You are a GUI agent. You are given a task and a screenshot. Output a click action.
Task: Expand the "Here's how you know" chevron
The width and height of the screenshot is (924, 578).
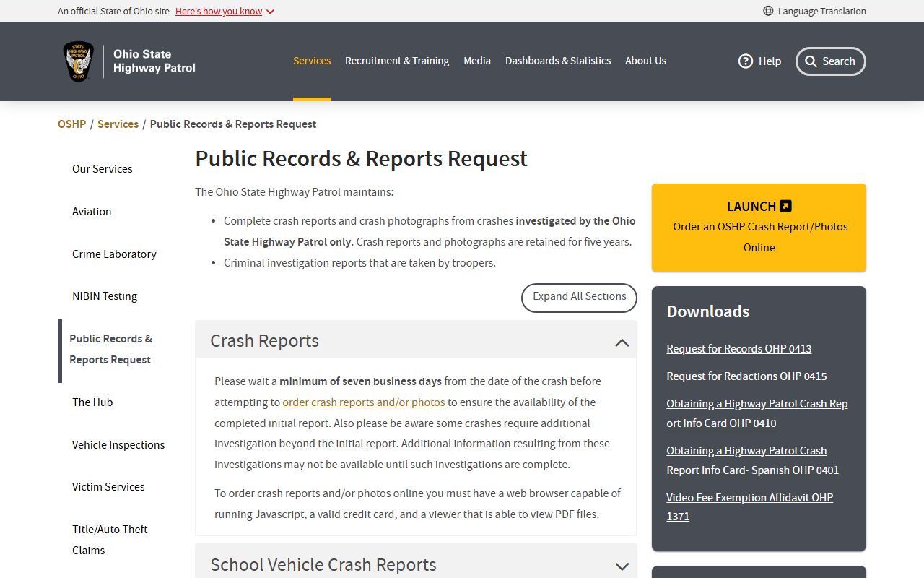(270, 12)
